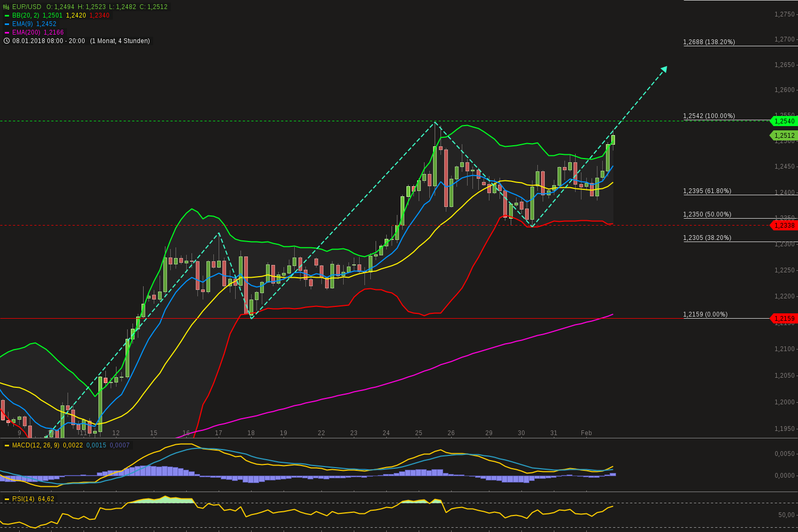This screenshot has height=532, width=798.
Task: Click the Fibonacci label 1,2350 (50.00%)
Action: [708, 214]
